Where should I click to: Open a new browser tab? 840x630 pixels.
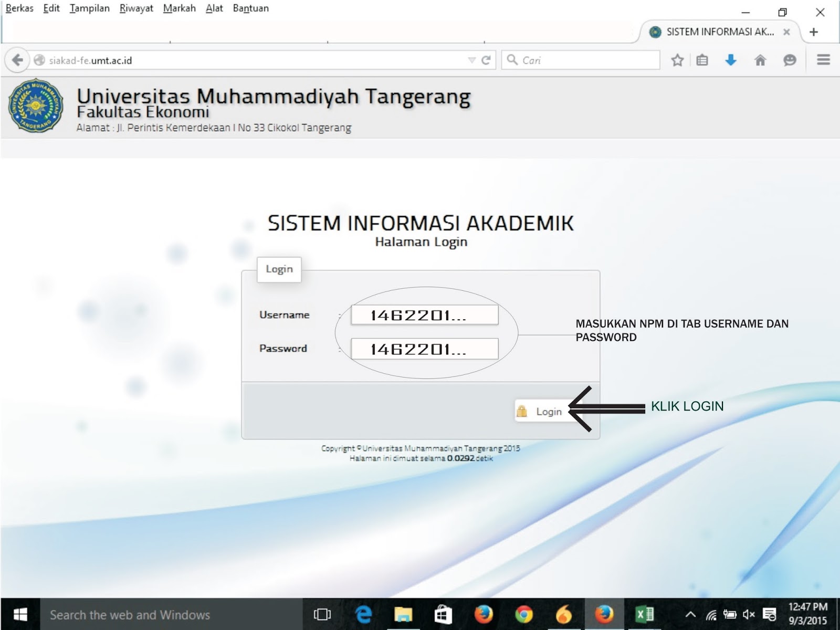813,31
